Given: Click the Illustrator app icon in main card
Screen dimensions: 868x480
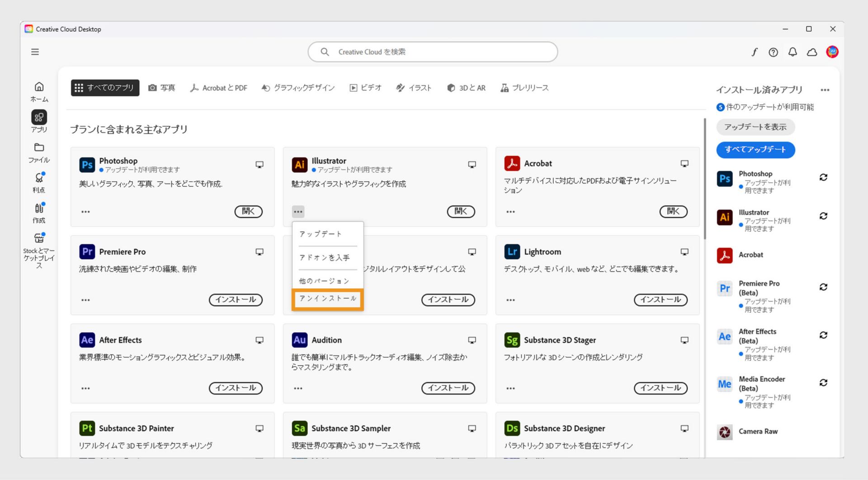Looking at the screenshot, I should point(299,165).
